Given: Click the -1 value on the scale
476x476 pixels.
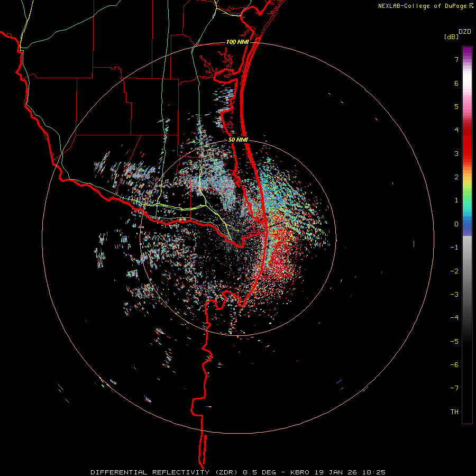Looking at the screenshot, I should click(x=454, y=248).
